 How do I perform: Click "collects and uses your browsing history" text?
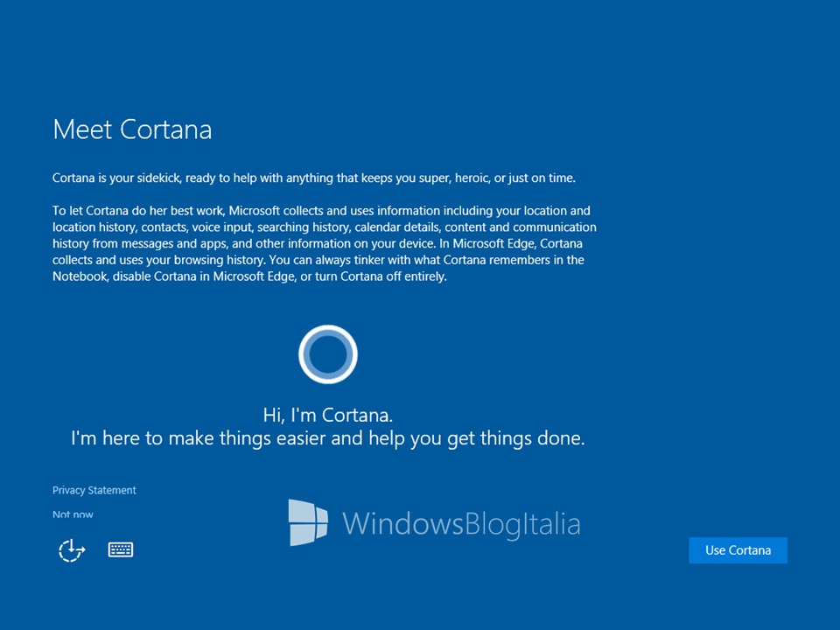[x=158, y=261]
